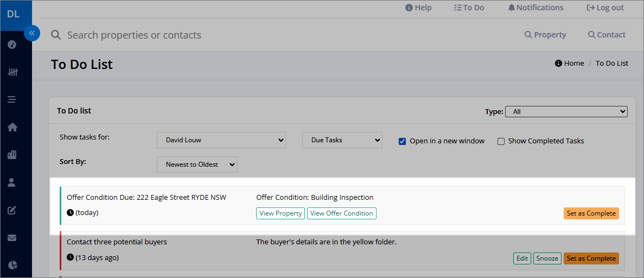Viewport: 644px width, 278px height.
Task: Open the Type dropdown set to All
Action: point(566,111)
